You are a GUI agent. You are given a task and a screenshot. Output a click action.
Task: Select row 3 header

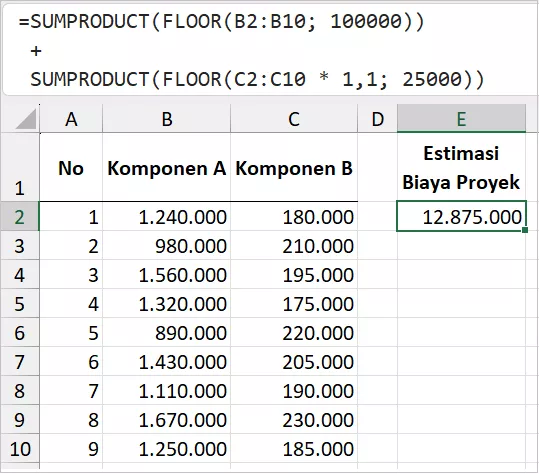click(x=20, y=245)
